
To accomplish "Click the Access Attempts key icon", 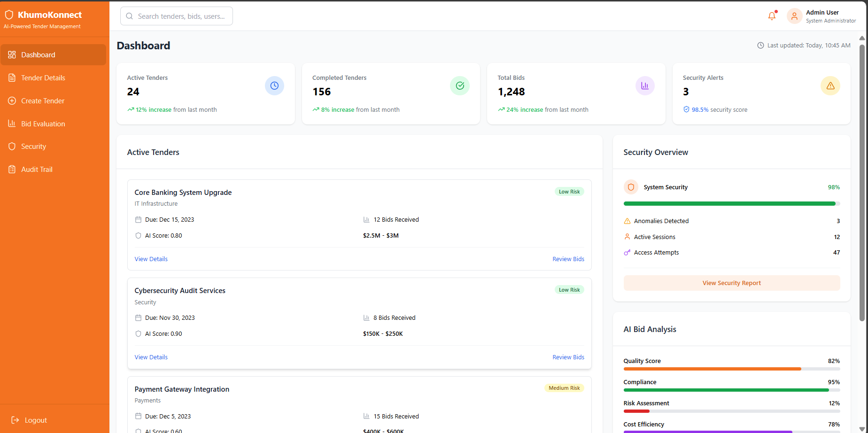I will point(627,252).
